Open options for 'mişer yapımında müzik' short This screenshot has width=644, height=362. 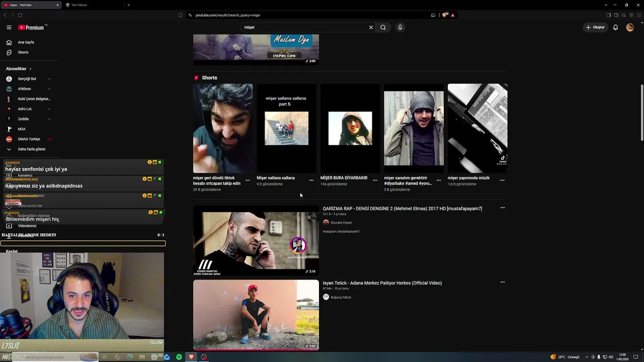pos(502,180)
